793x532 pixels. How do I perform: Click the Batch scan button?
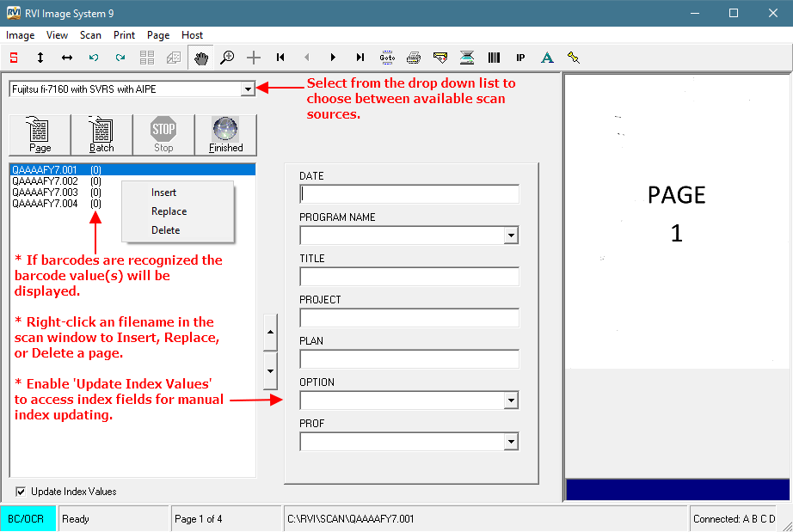(101, 135)
